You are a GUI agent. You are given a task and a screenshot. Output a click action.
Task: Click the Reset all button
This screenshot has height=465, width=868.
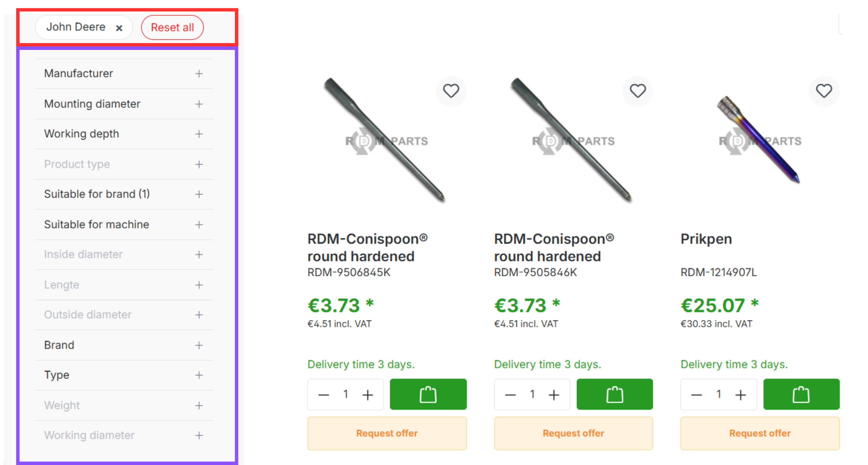click(x=172, y=27)
